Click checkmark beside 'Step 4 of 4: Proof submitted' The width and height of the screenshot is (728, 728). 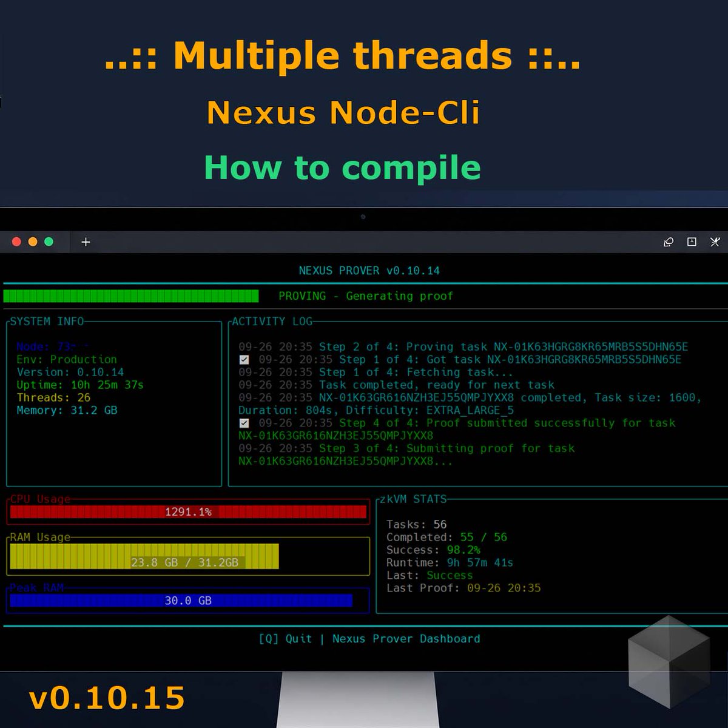(244, 423)
